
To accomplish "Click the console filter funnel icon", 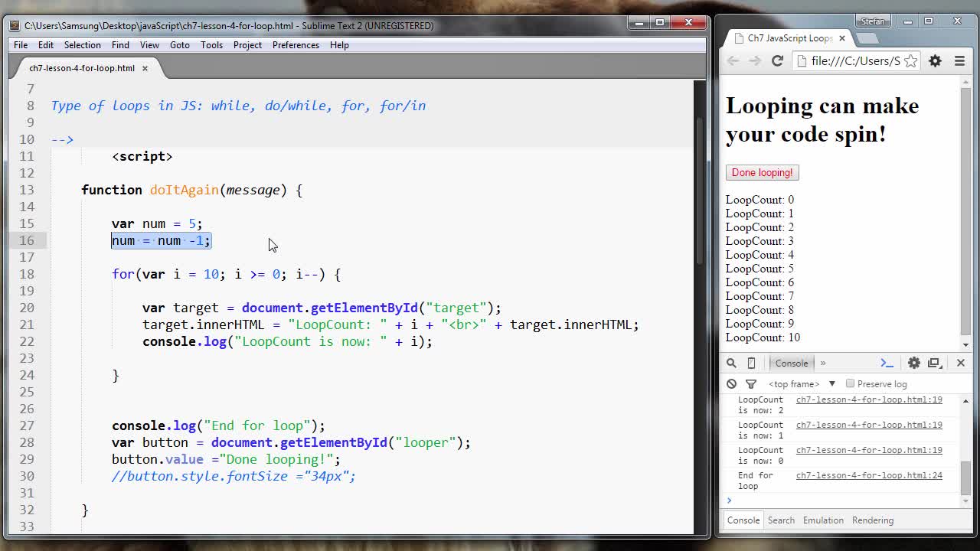I will point(751,383).
